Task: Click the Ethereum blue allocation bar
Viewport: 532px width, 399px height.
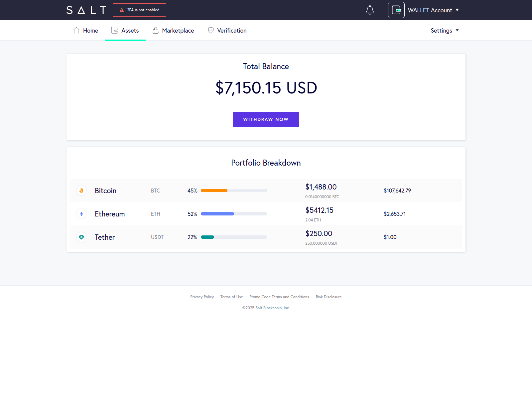Action: (217, 214)
